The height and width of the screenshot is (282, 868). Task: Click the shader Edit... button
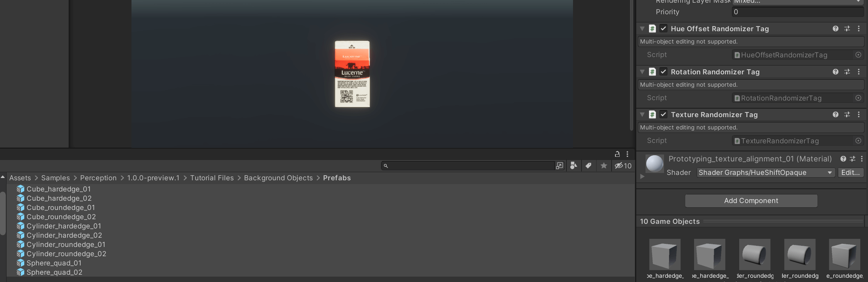click(x=851, y=173)
